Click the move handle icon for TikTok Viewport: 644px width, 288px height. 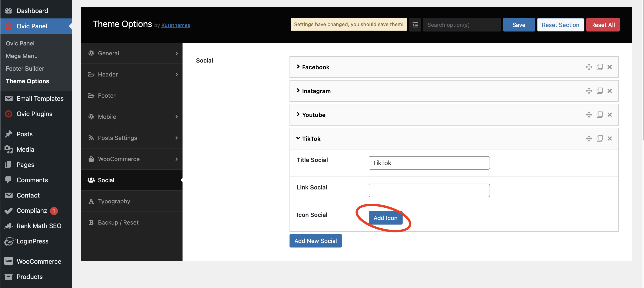[589, 138]
